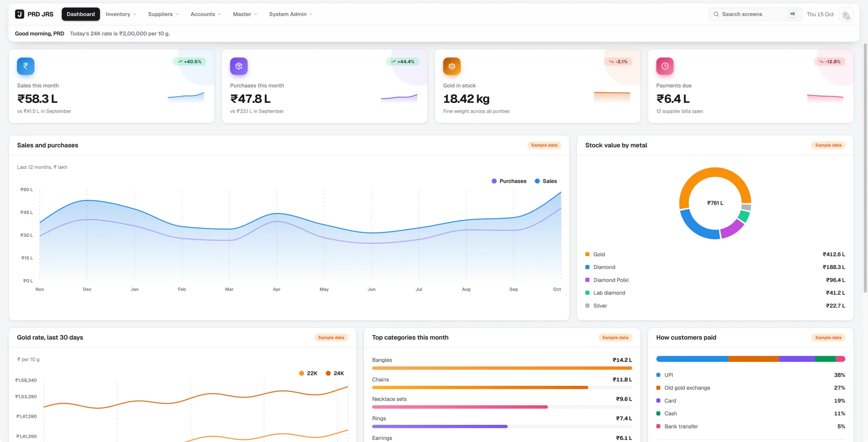Image resolution: width=868 pixels, height=442 pixels.
Task: Expand the Suppliers dropdown menu
Action: tap(163, 14)
